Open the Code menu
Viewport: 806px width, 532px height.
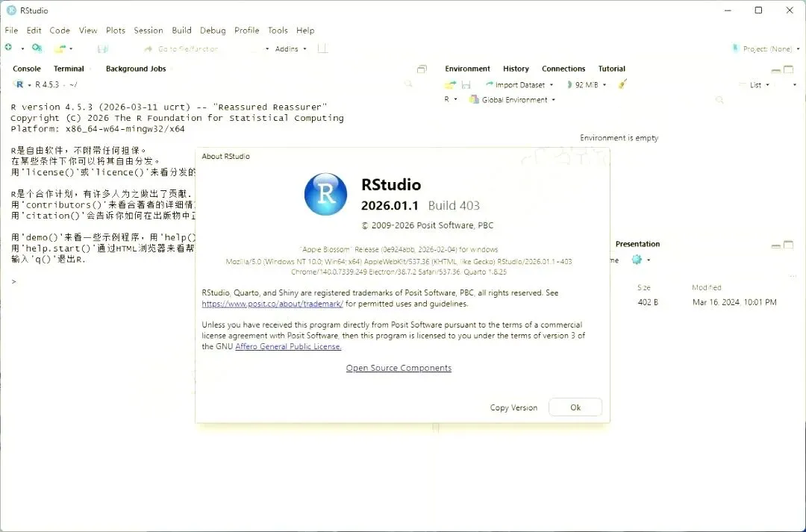(60, 31)
